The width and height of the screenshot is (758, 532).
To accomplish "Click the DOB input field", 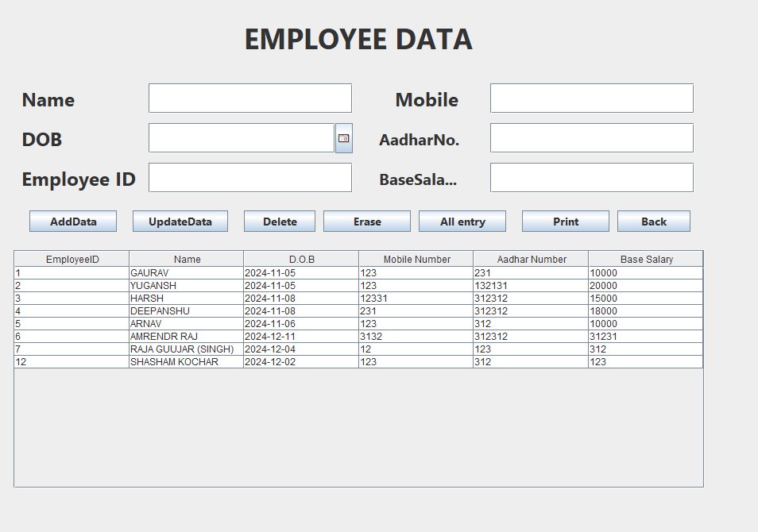I will (x=238, y=137).
